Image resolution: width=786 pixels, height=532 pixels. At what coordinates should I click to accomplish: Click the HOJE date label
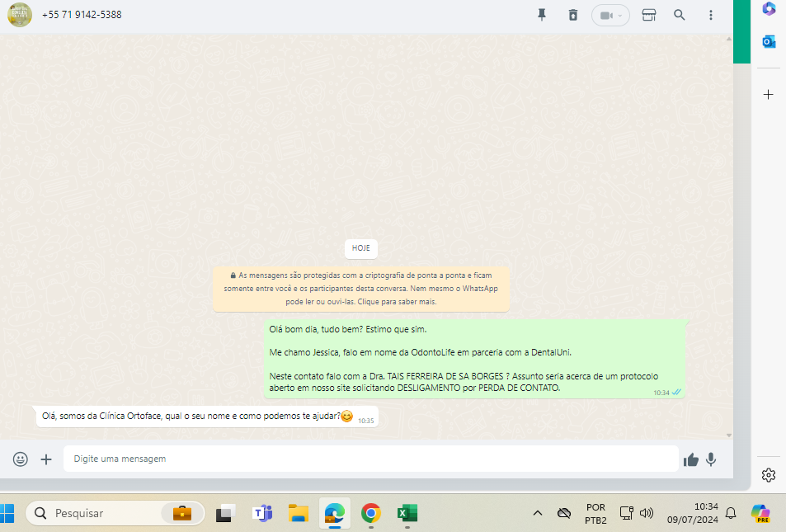(361, 248)
